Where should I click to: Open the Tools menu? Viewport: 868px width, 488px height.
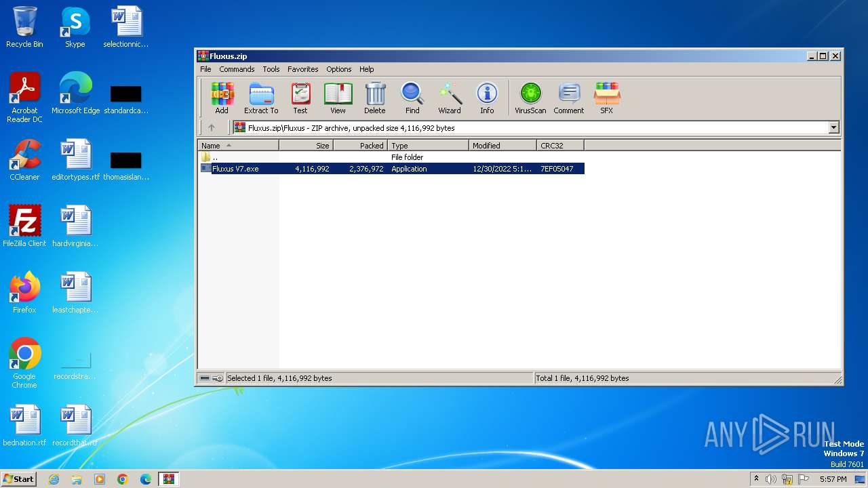(x=271, y=69)
